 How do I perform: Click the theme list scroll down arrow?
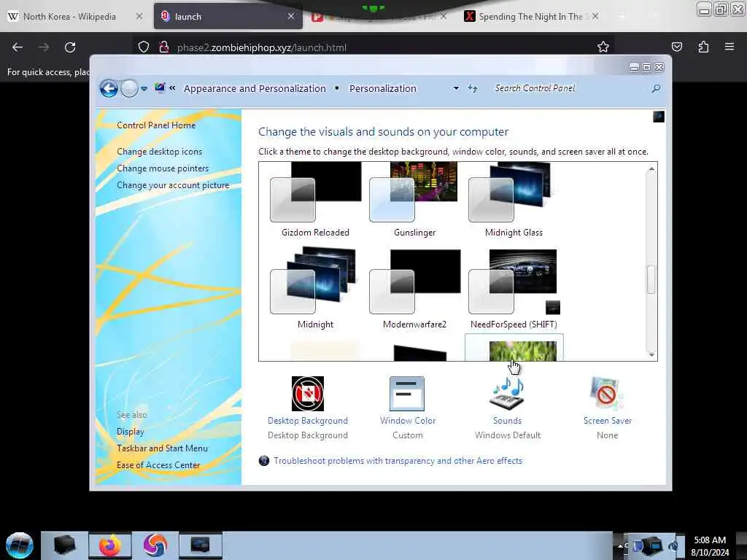[651, 355]
